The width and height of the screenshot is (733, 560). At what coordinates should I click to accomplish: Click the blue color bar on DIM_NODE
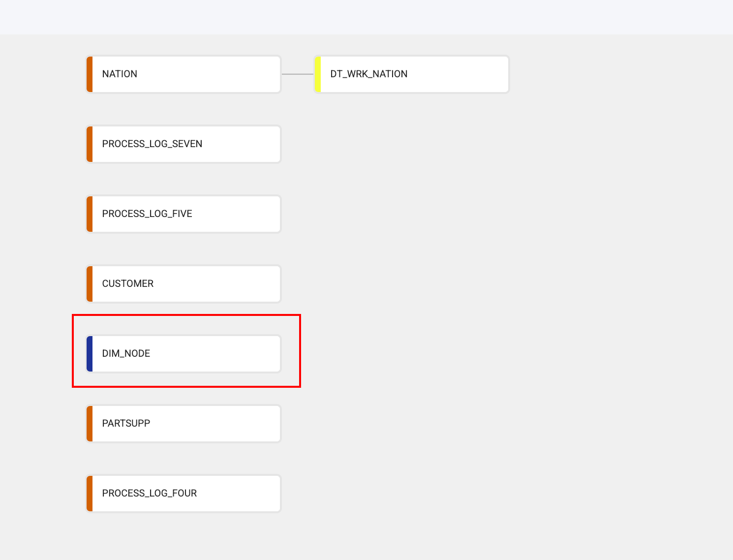(90, 354)
